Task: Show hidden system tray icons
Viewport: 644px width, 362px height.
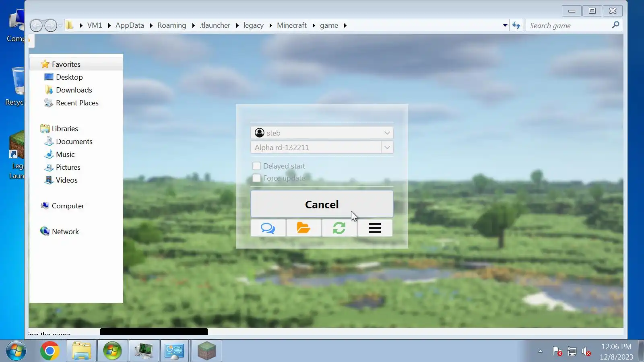Action: pyautogui.click(x=540, y=352)
